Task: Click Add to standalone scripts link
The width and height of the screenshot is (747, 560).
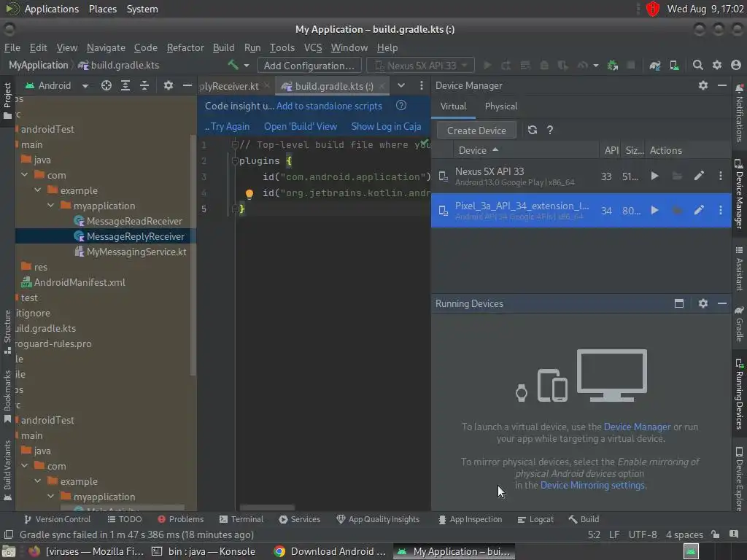Action: pyautogui.click(x=329, y=106)
